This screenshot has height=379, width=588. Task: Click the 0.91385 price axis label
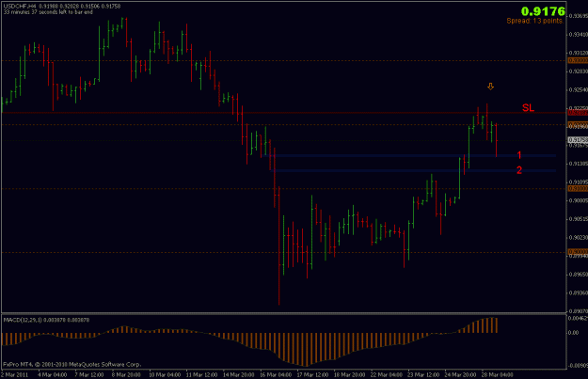(579, 164)
